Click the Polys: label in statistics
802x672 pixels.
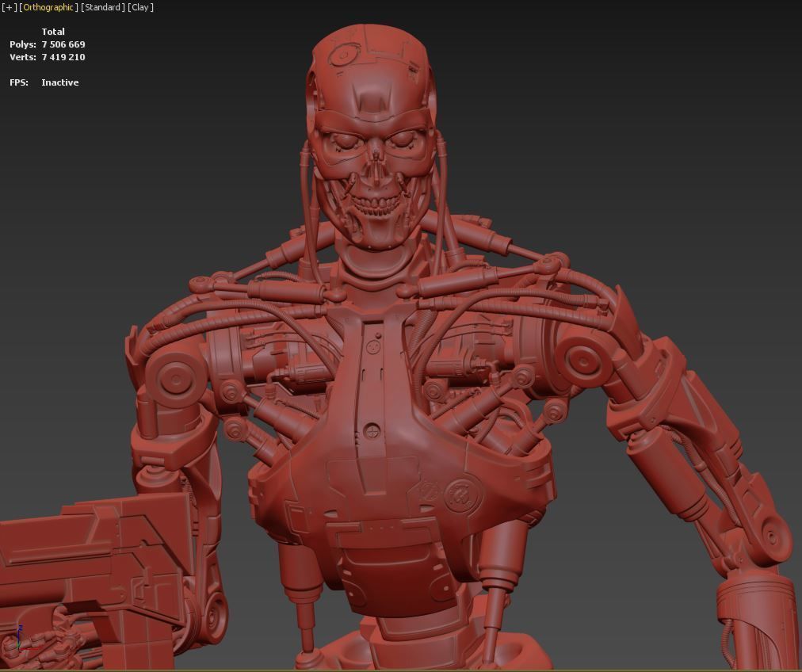click(23, 44)
